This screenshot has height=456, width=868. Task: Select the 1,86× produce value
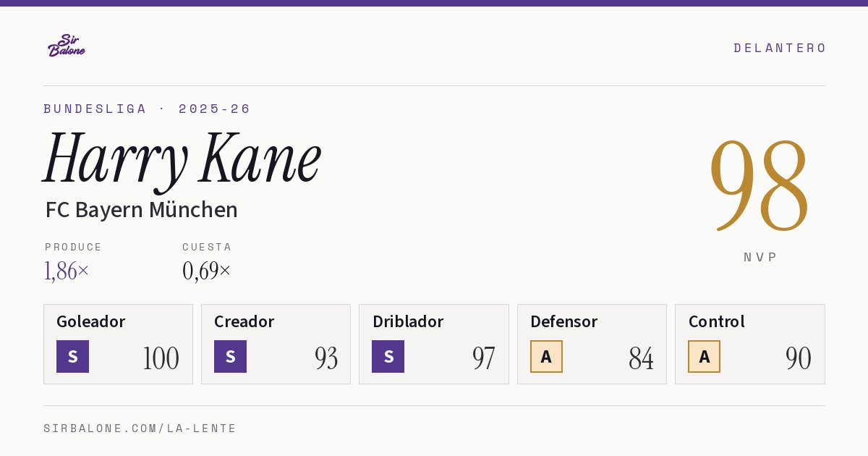[x=67, y=271]
